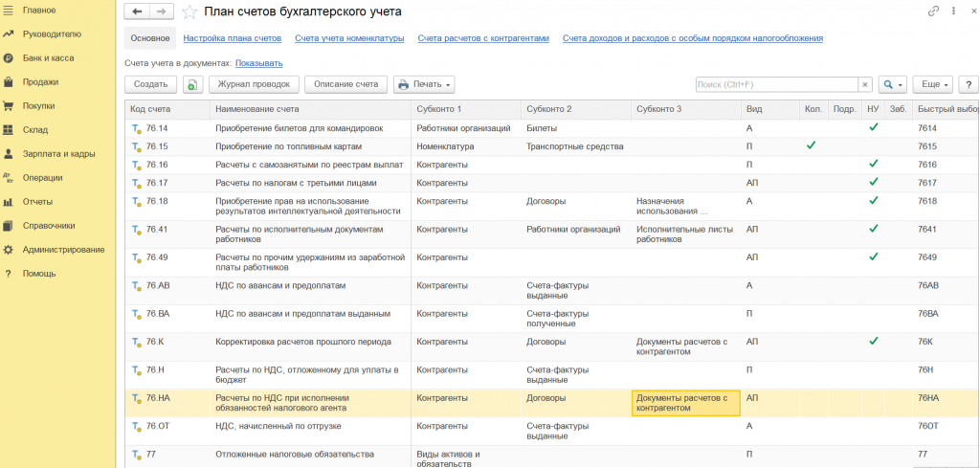Viewport: 980px width, 468px height.
Task: Toggle НУ checkmark for account 76.К
Action: coord(873,341)
